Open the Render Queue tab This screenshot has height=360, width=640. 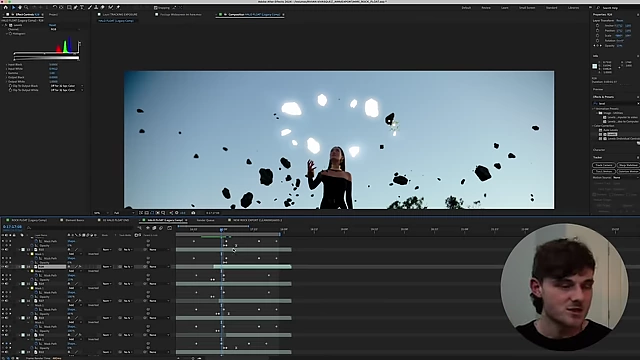point(205,220)
